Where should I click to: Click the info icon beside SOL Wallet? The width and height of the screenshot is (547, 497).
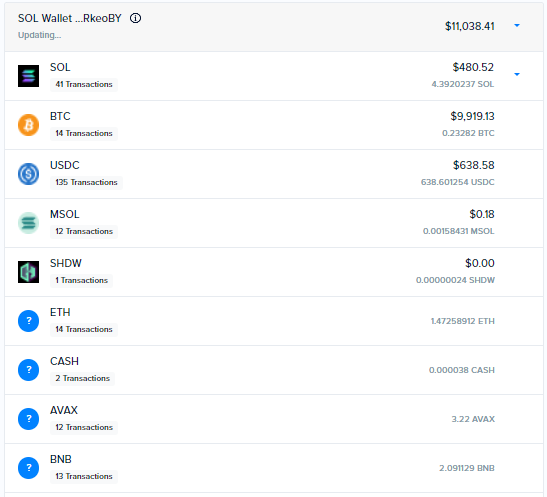click(135, 18)
